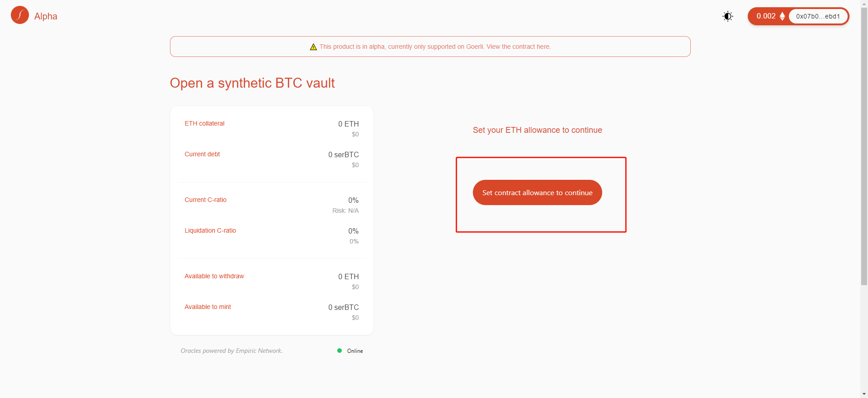Click the Available to mint label
This screenshot has width=868, height=398.
pyautogui.click(x=208, y=307)
